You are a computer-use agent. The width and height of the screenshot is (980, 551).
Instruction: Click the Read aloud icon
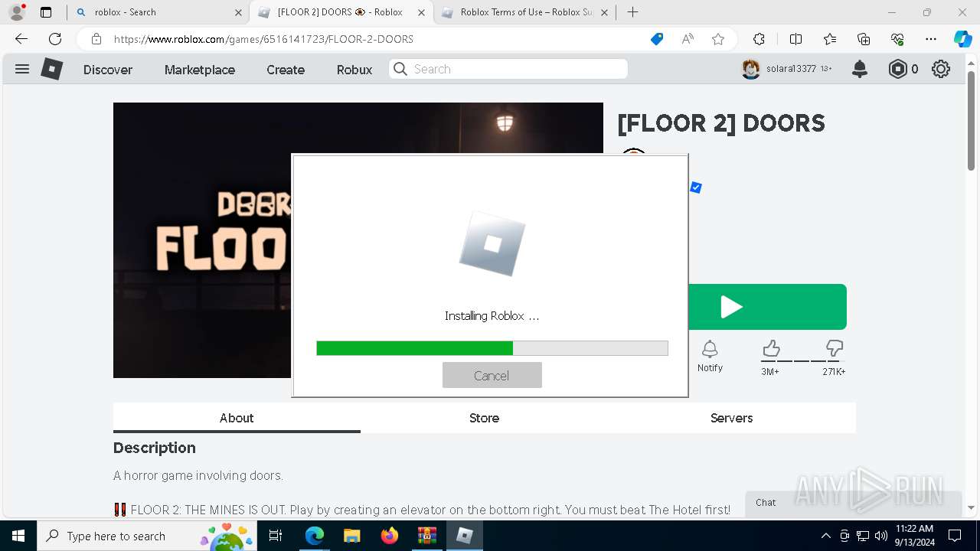[688, 39]
